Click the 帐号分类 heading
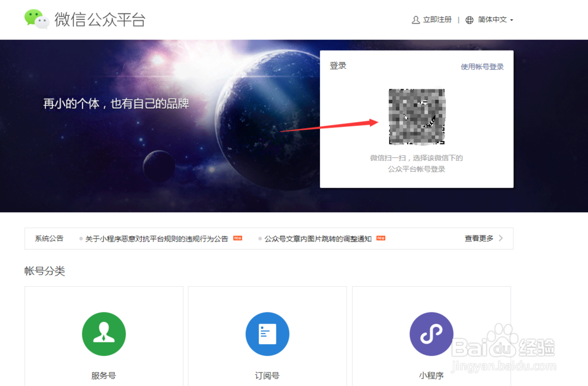Screen dimensions: 588x386 [45, 271]
